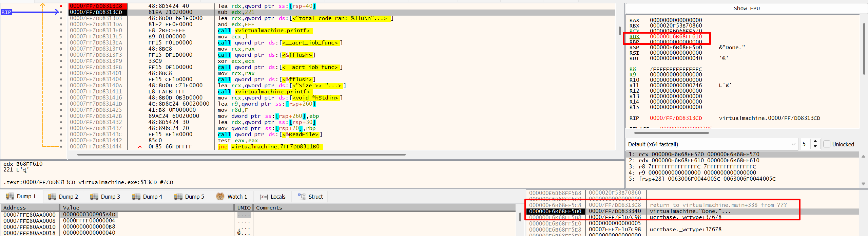Click the Dump 3 memory icon

(94, 197)
